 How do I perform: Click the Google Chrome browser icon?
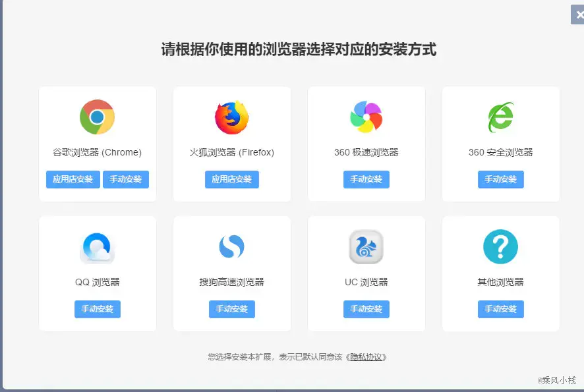click(97, 117)
